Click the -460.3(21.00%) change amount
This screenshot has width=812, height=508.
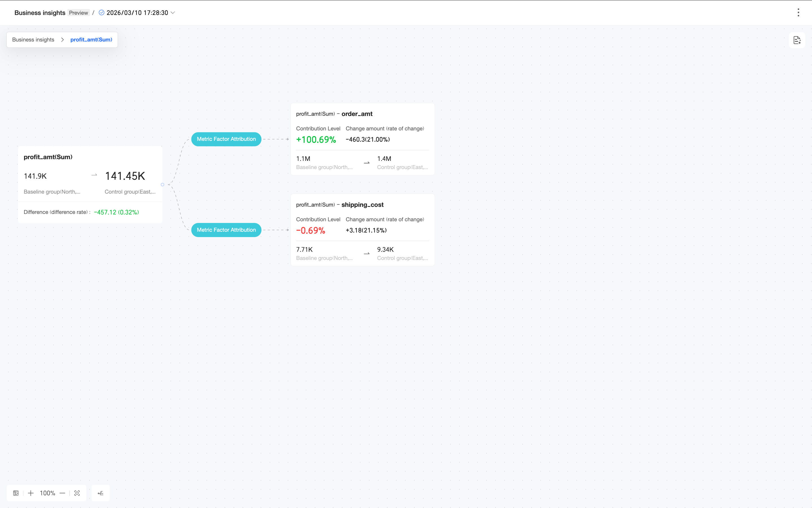(x=368, y=139)
